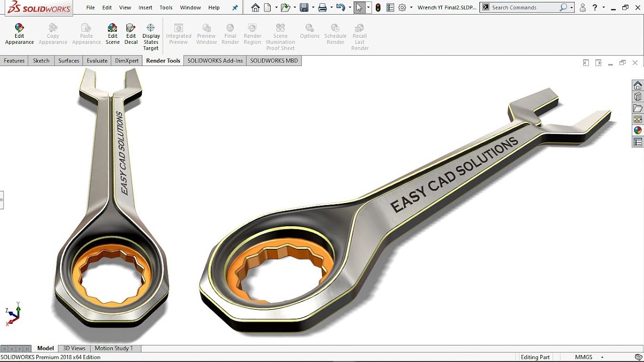The image size is (644, 362).
Task: Switch to the Evaluate tab
Action: [97, 61]
